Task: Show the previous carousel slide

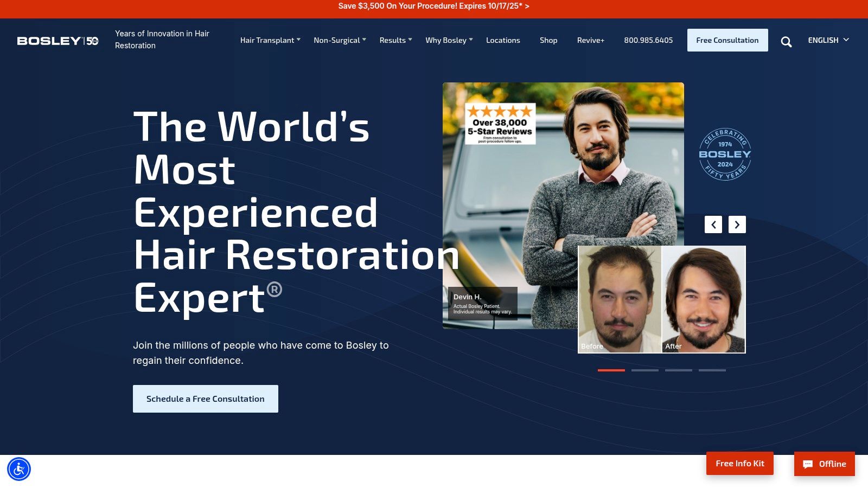Action: (x=713, y=224)
